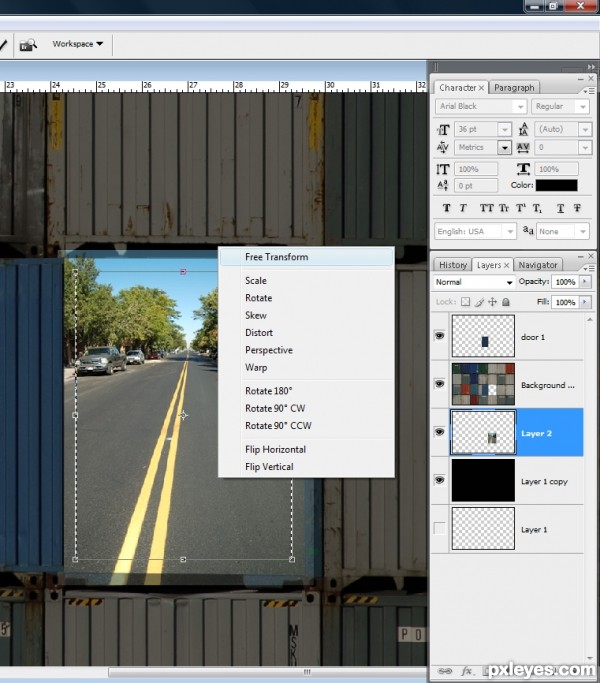This screenshot has width=600, height=683.
Task: Apply Underline text style
Action: coord(560,208)
